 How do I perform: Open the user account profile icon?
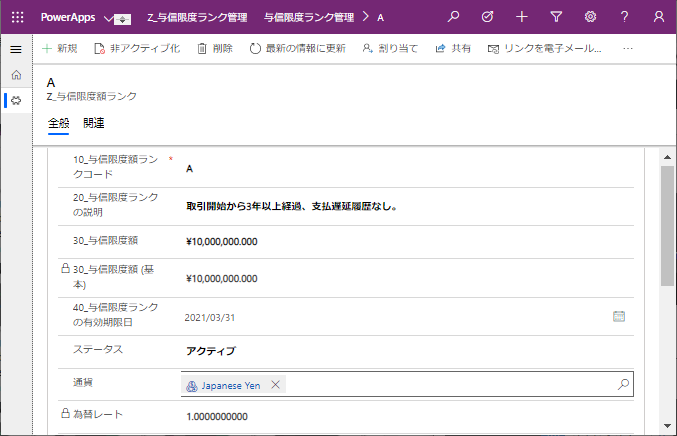click(x=658, y=17)
